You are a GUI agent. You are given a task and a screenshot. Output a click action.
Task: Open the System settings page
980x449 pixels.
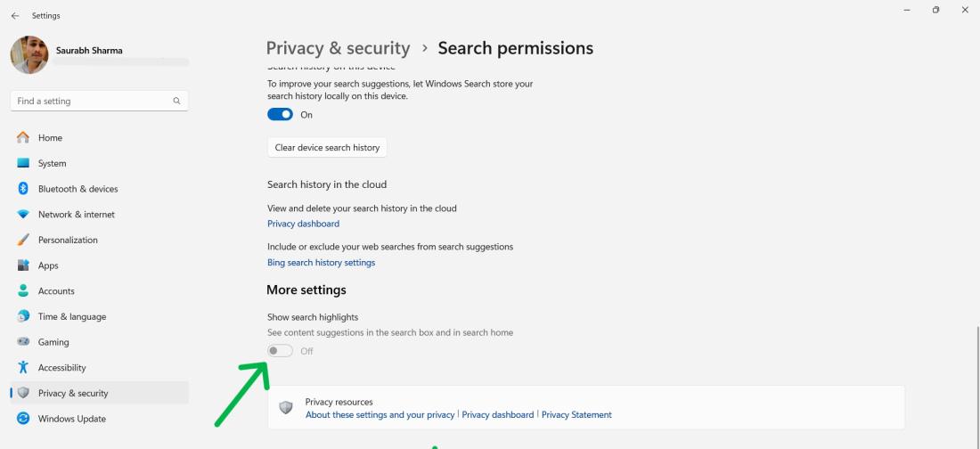pyautogui.click(x=52, y=164)
